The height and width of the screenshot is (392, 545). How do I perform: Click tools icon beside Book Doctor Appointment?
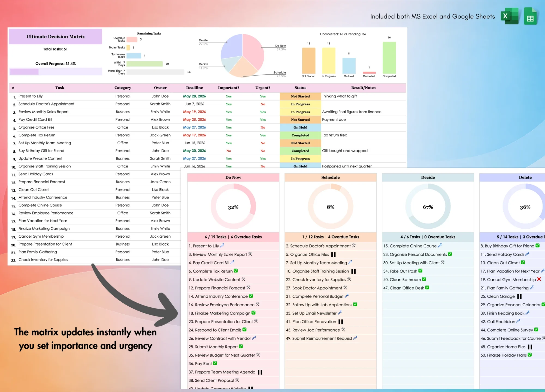[345, 288]
